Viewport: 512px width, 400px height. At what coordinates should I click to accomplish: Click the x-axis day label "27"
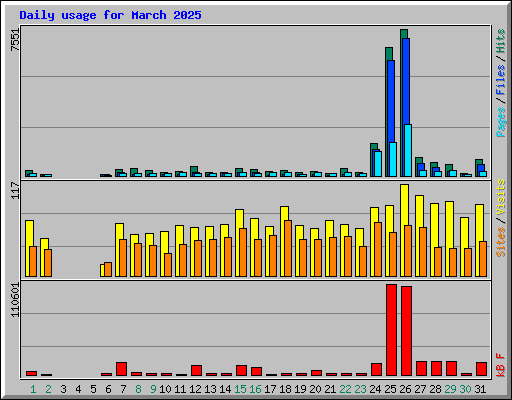tap(420, 389)
